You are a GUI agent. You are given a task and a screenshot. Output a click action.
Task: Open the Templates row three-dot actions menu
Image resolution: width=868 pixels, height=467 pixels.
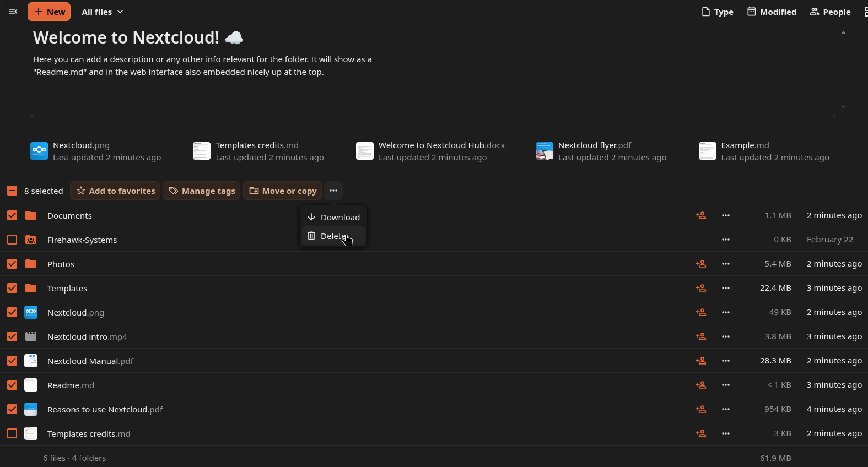click(726, 288)
